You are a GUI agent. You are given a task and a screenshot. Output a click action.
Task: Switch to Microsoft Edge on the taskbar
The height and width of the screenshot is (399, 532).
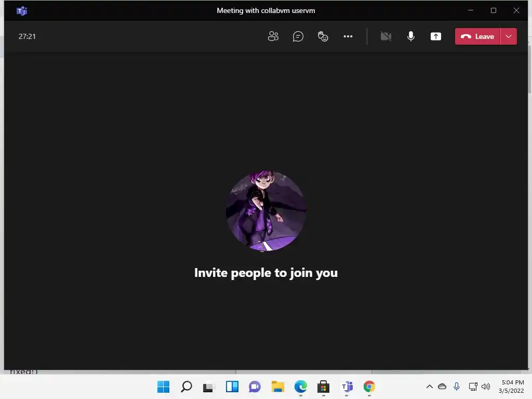301,387
